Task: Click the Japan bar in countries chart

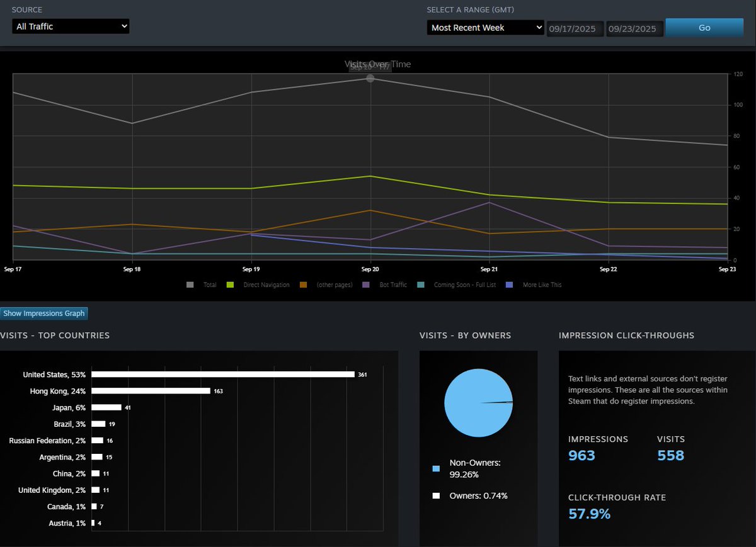Action: [106, 407]
